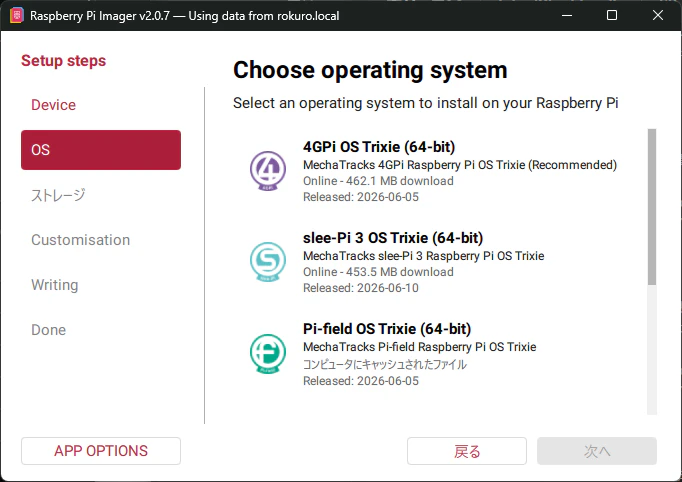Minimize the Raspberry Pi Imager window
This screenshot has height=482, width=682.
click(x=567, y=15)
